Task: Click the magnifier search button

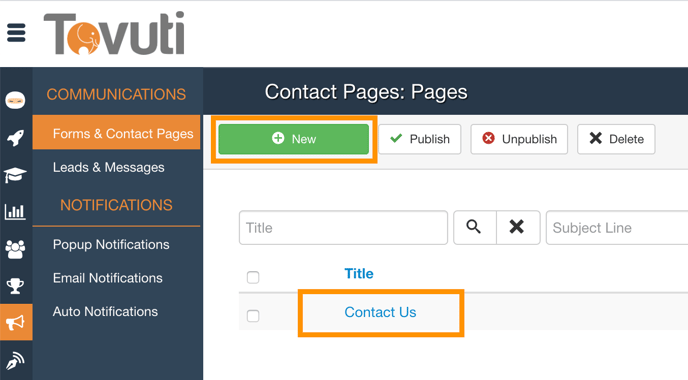Action: 475,227
